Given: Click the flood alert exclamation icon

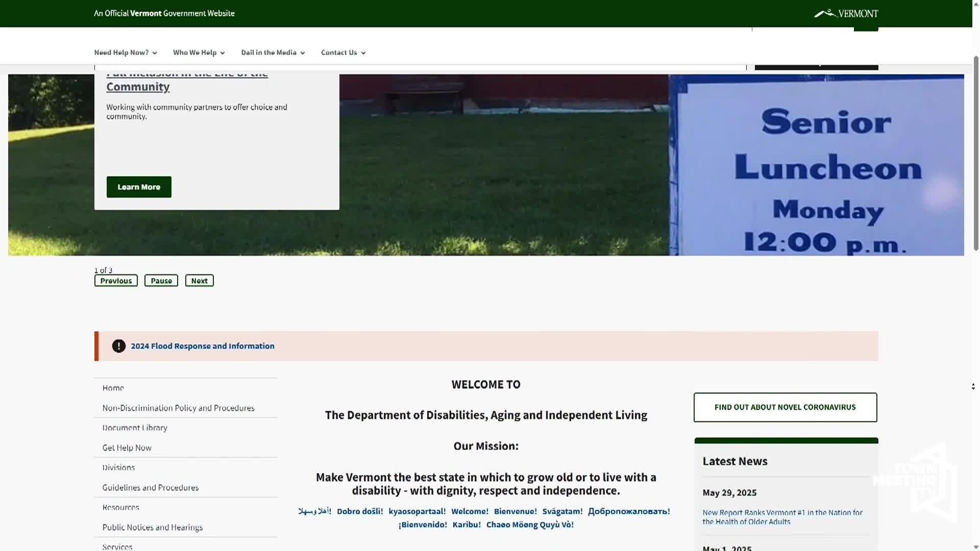Looking at the screenshot, I should pyautogui.click(x=118, y=346).
